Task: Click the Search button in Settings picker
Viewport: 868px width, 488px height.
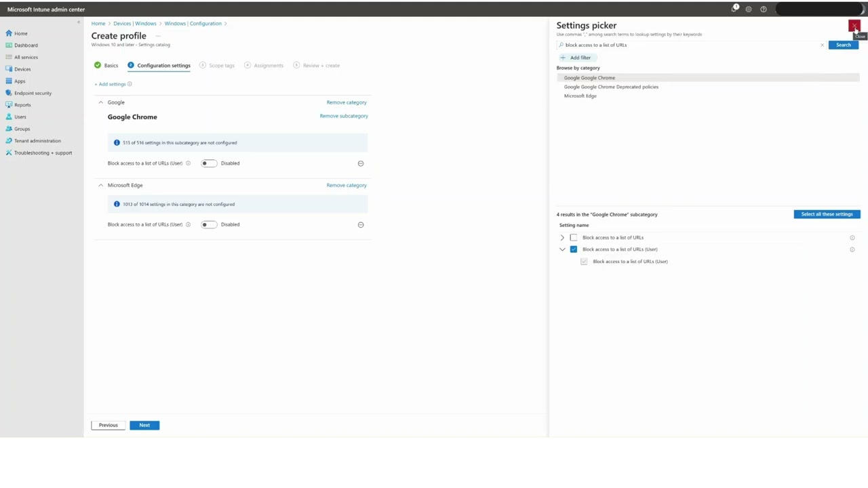Action: pos(843,45)
